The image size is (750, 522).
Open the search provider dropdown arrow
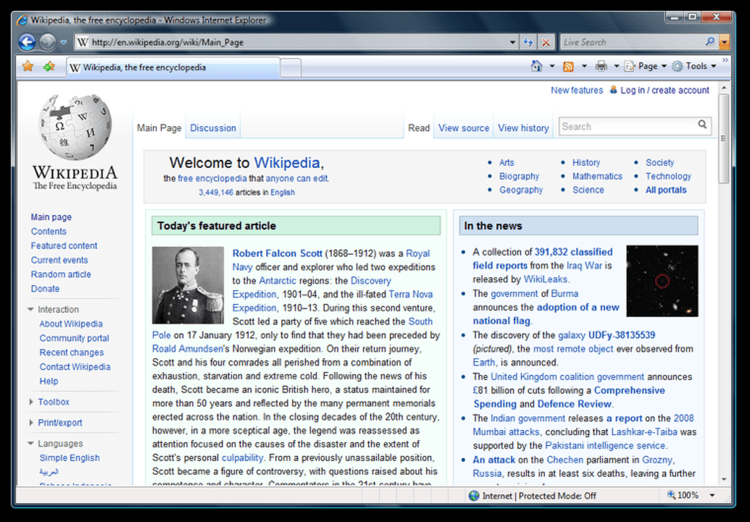[724, 42]
